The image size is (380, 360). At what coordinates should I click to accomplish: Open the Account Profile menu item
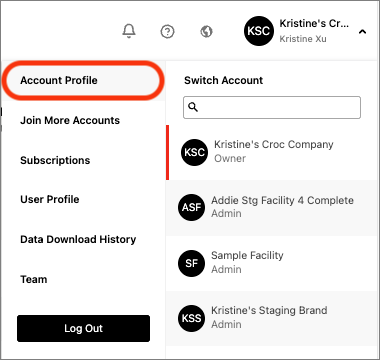coord(59,80)
